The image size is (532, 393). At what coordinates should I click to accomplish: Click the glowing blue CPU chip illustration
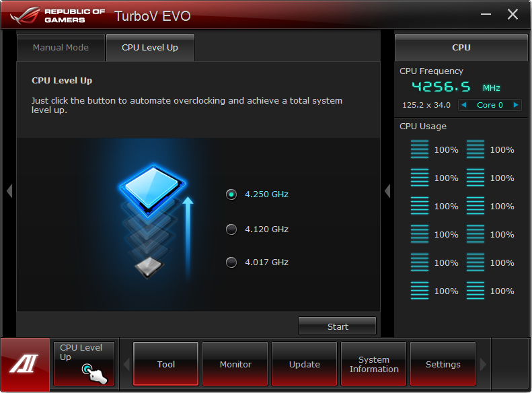click(153, 190)
